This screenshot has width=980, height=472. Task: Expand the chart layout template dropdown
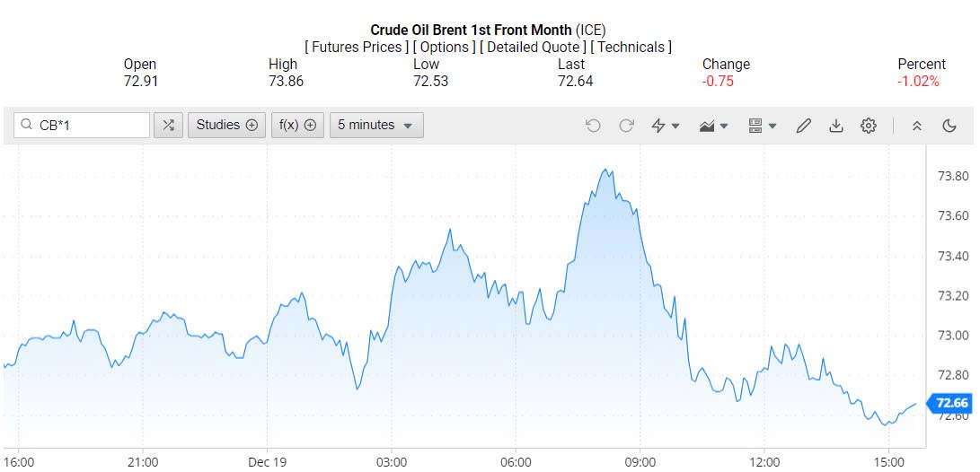pyautogui.click(x=763, y=126)
